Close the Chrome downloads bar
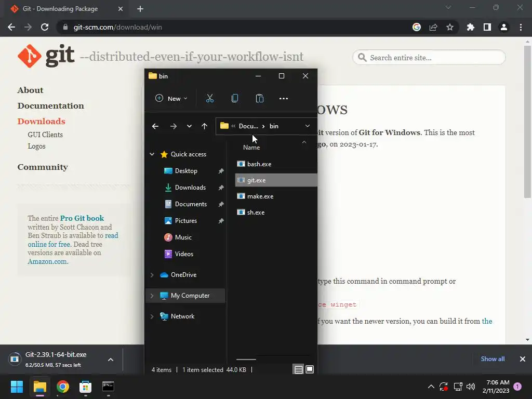The height and width of the screenshot is (399, 532). coord(523,359)
